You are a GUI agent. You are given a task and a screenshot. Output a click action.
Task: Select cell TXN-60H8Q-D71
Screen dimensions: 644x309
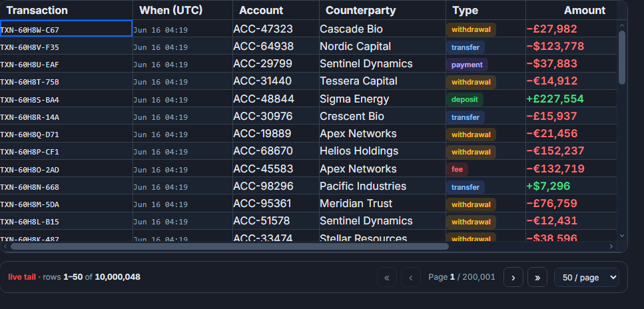[66, 134]
